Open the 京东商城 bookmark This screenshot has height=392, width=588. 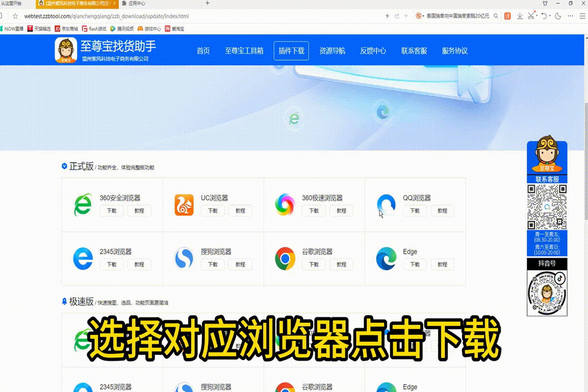[x=67, y=29]
